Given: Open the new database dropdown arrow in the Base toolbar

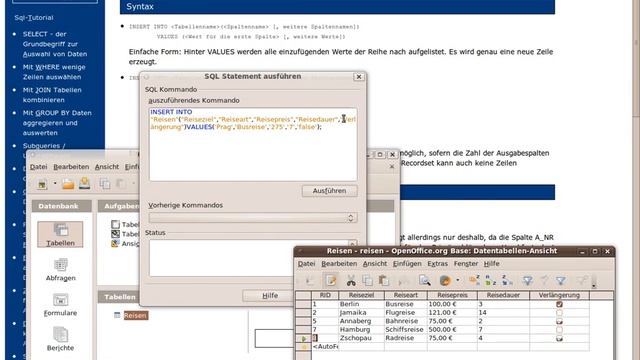Looking at the screenshot, I should pos(55,184).
